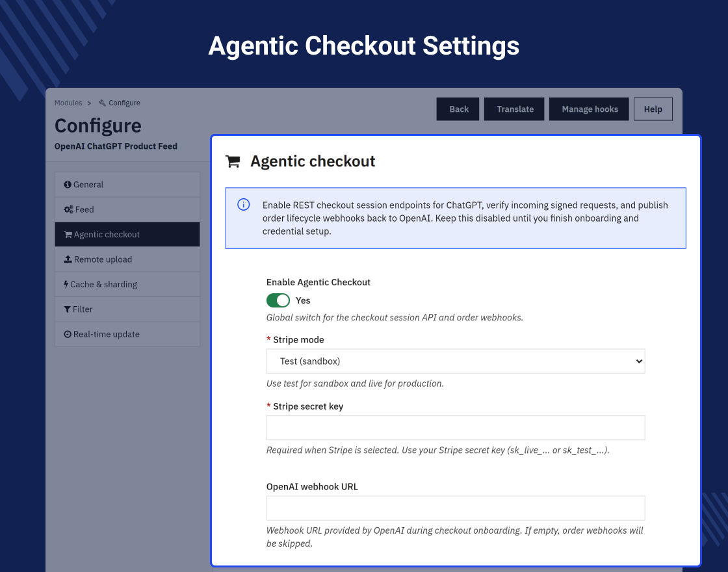Click the lightning bolt icon on Cache & sharding
This screenshot has width=728, height=572.
[x=66, y=284]
